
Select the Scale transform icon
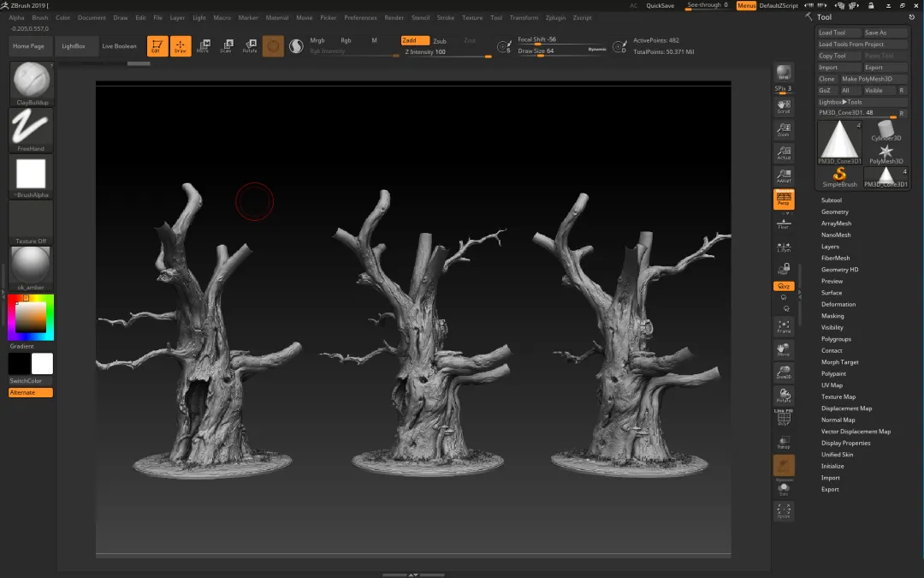[x=226, y=46]
